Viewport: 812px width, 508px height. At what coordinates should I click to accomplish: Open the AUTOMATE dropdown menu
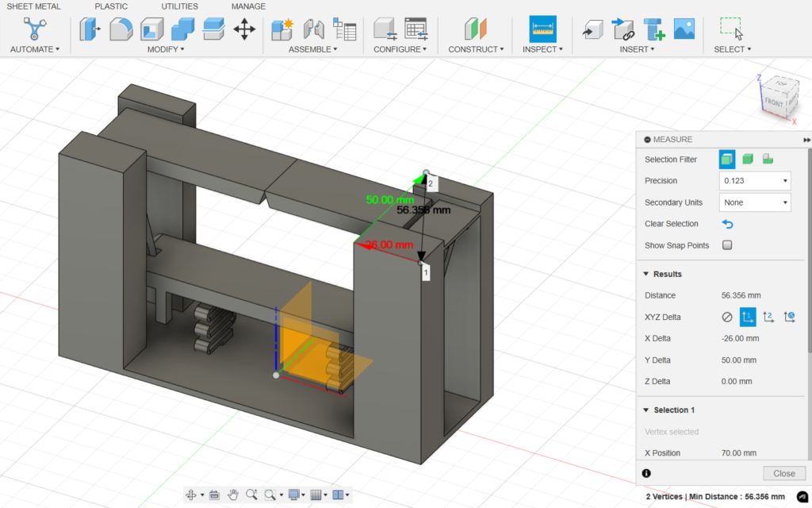pos(35,49)
